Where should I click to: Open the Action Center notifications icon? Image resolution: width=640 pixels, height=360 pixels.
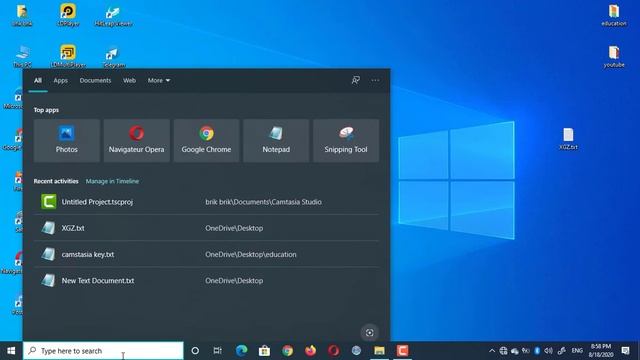tap(625, 351)
